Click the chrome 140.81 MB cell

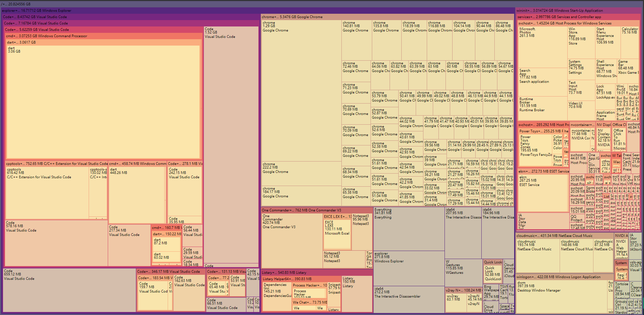tap(356, 40)
